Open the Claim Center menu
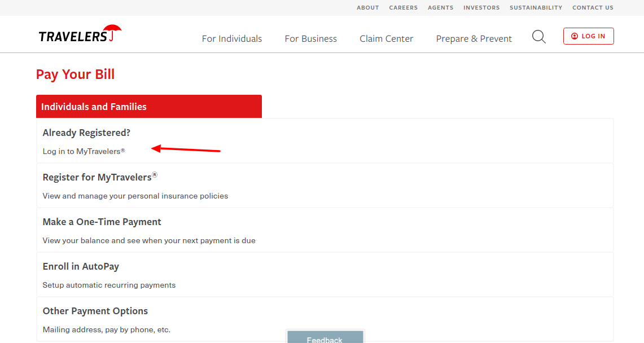The width and height of the screenshot is (644, 343). coord(386,39)
